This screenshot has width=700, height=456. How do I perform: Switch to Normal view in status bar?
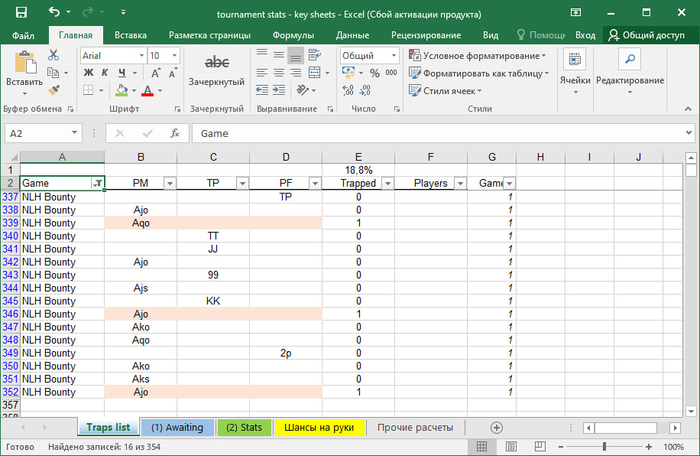[481, 446]
